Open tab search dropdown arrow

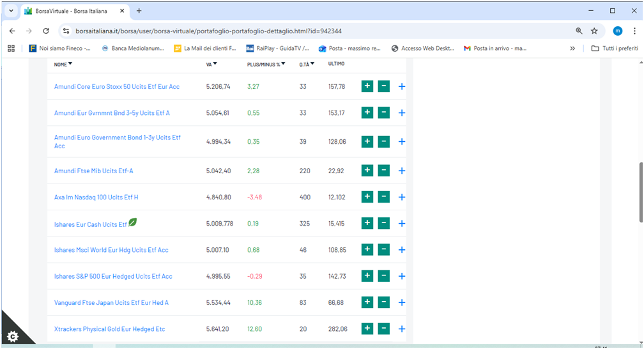11,11
